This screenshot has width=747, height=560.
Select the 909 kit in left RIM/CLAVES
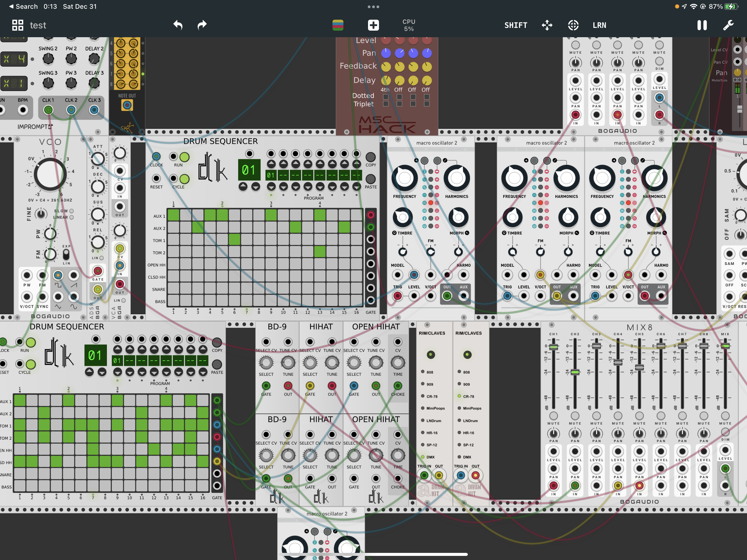click(423, 384)
